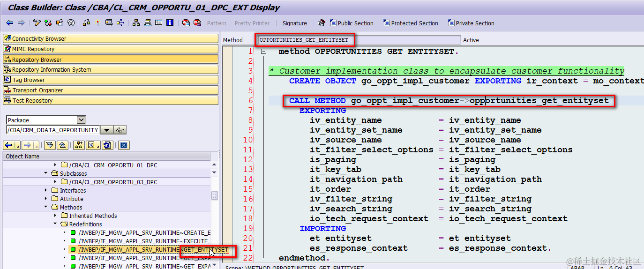
Task: Click the stacked-boxes toolbar icon
Action: (x=147, y=23)
